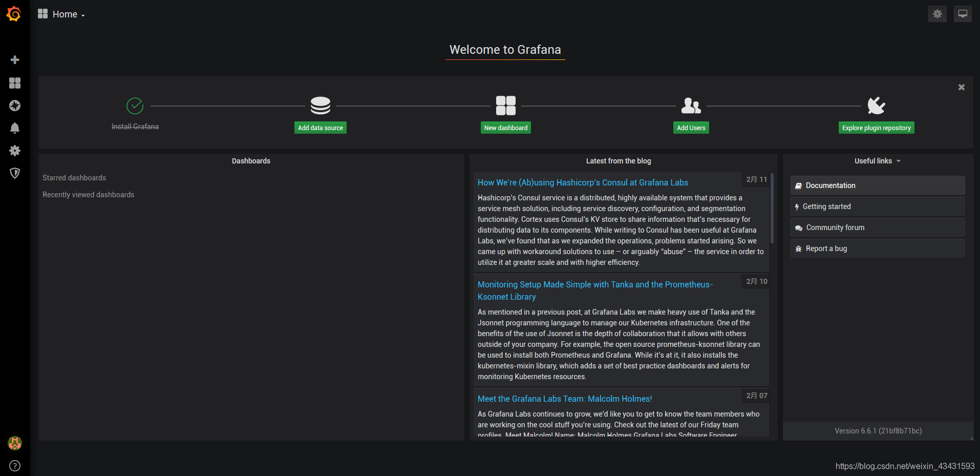Click the 2月 11 date badge
The height and width of the screenshot is (476, 980).
click(757, 179)
